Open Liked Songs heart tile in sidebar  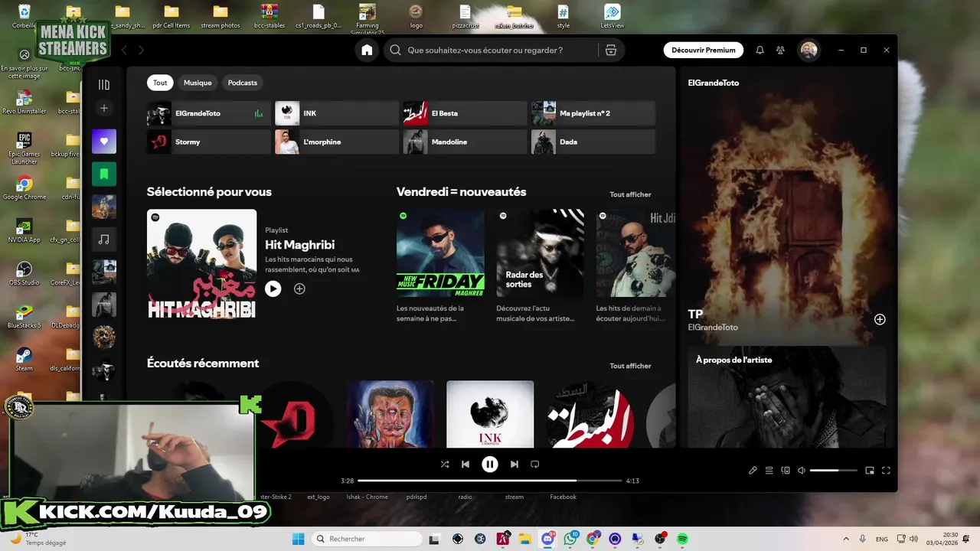pyautogui.click(x=104, y=141)
